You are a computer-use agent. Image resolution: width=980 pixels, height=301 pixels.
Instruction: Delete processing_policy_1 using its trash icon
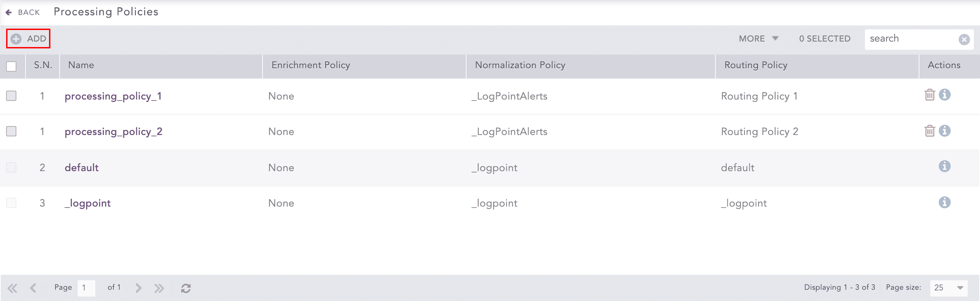point(929,95)
